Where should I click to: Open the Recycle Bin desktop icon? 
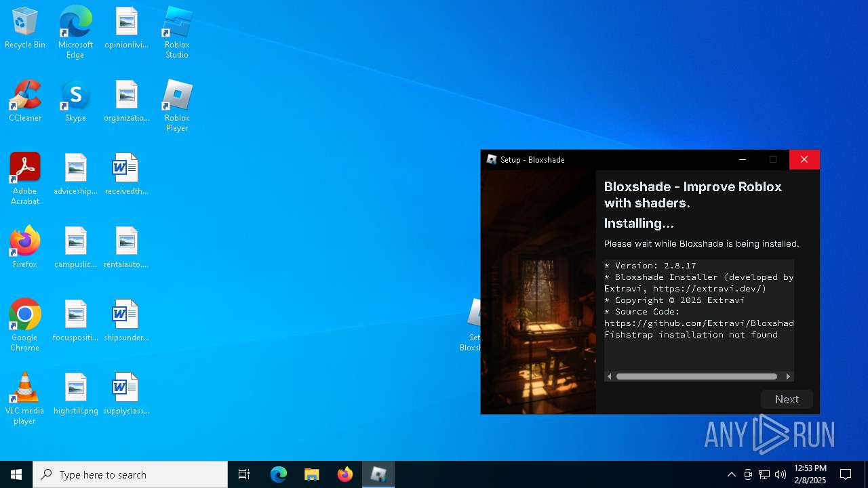pos(25,28)
